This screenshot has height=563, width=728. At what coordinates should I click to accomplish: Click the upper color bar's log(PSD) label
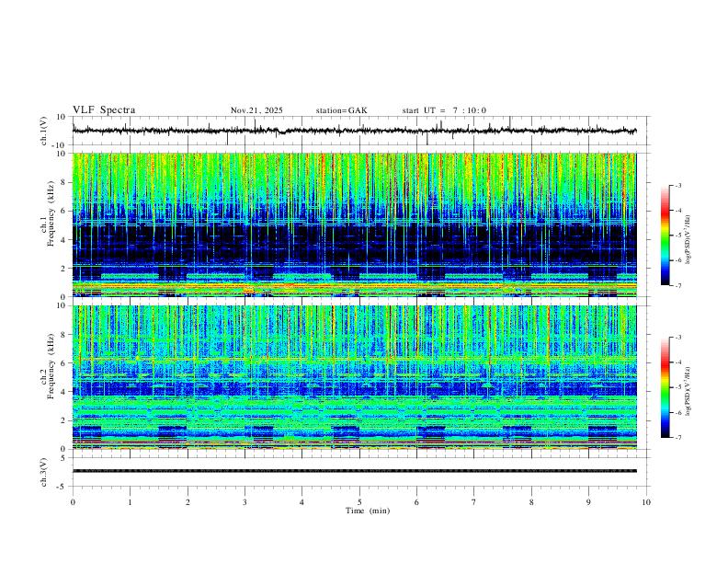pyautogui.click(x=688, y=239)
